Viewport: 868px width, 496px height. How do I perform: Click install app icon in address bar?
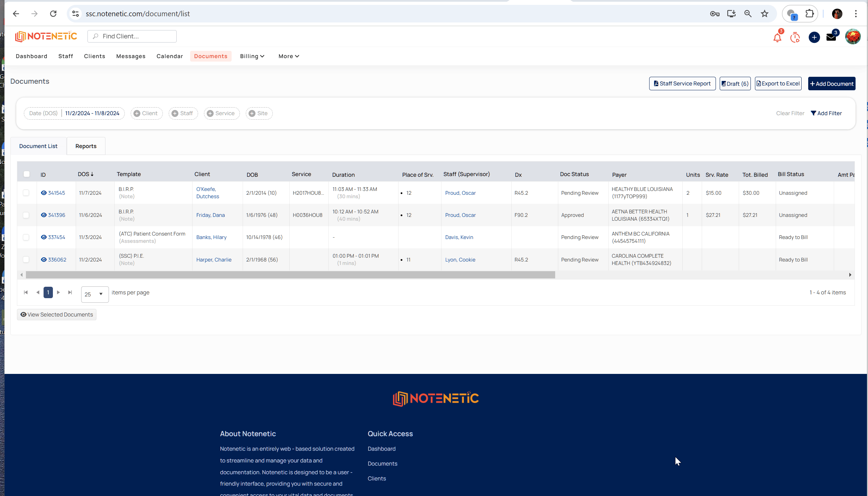point(731,14)
